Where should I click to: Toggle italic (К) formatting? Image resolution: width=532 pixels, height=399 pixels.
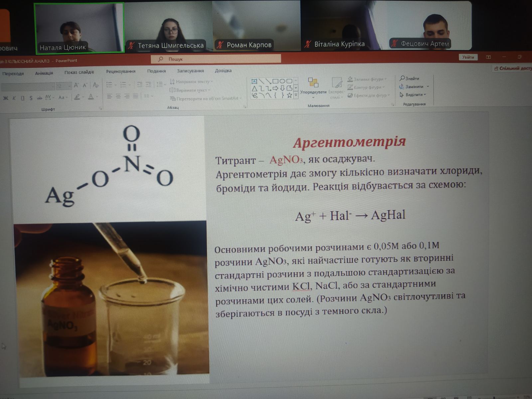tap(14, 98)
